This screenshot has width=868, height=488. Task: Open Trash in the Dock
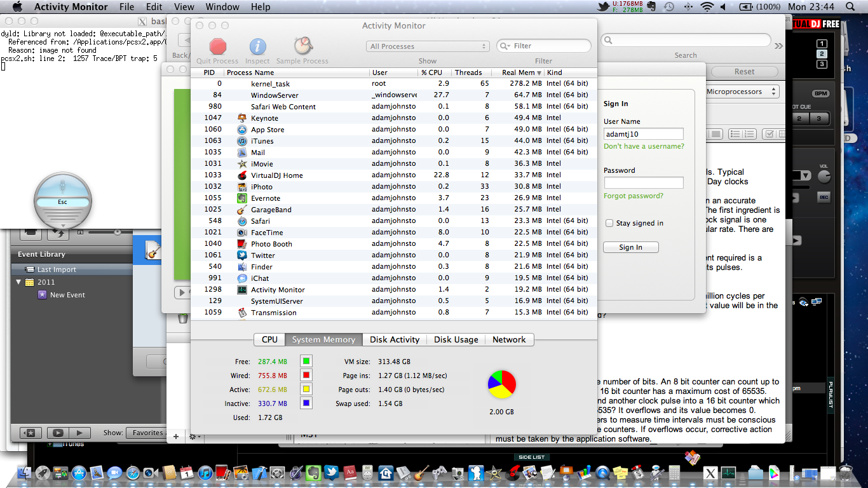point(845,473)
